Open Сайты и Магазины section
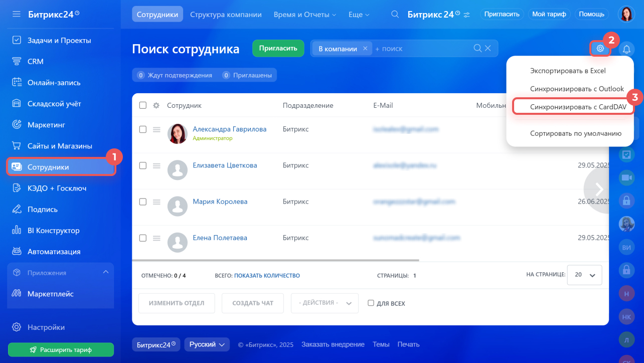The width and height of the screenshot is (644, 363). click(60, 146)
